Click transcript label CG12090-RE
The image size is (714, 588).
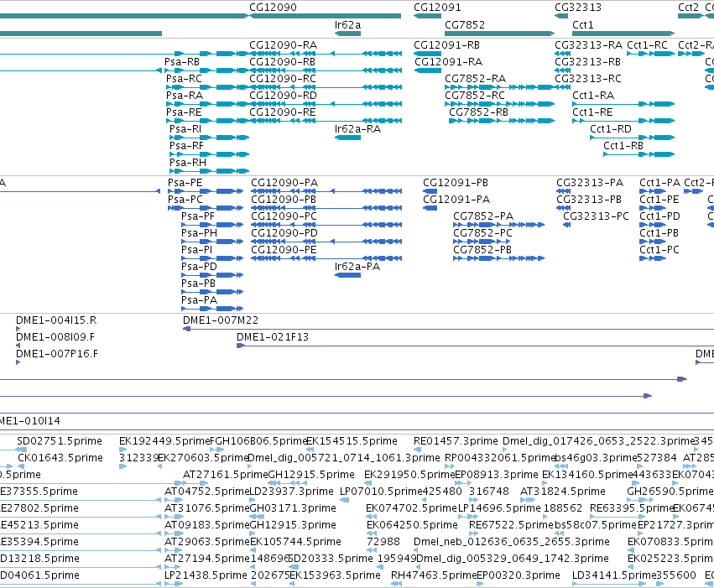pos(282,112)
